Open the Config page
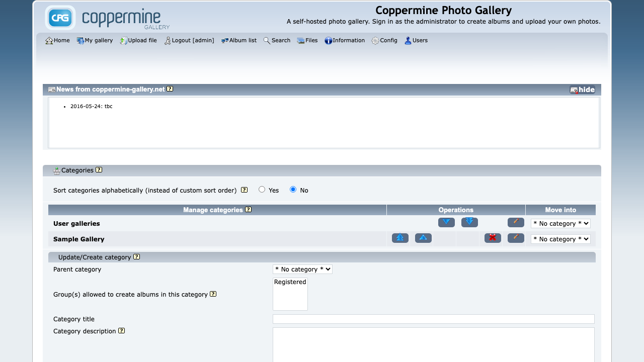 [x=384, y=40]
